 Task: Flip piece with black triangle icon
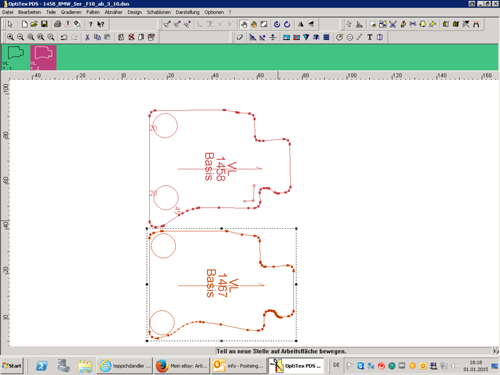(301, 24)
